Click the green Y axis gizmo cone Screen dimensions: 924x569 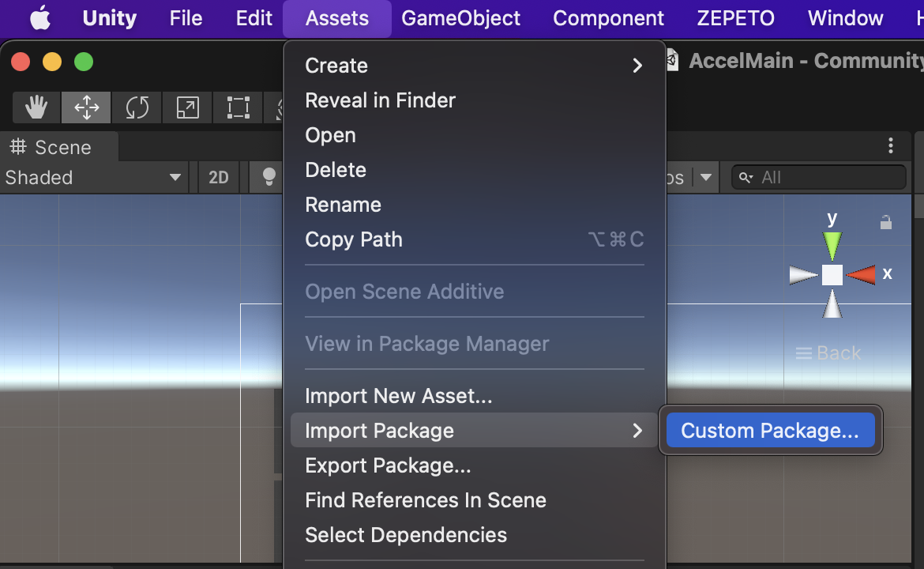(832, 245)
